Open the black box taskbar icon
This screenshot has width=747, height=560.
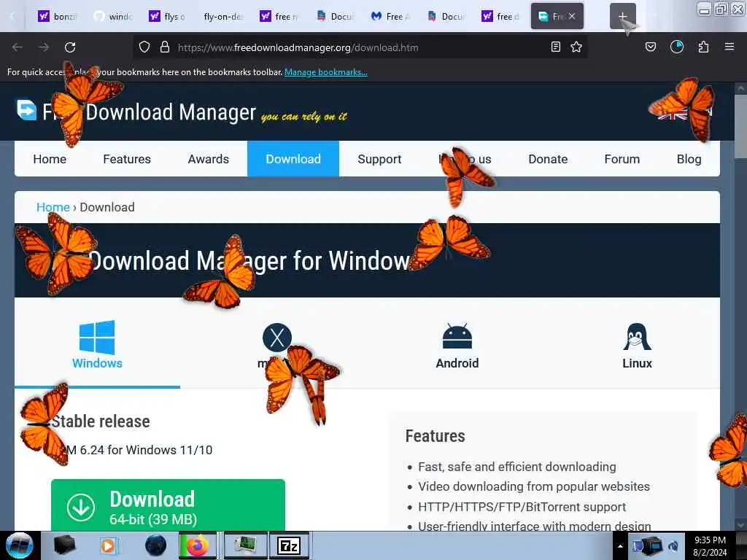point(64,545)
